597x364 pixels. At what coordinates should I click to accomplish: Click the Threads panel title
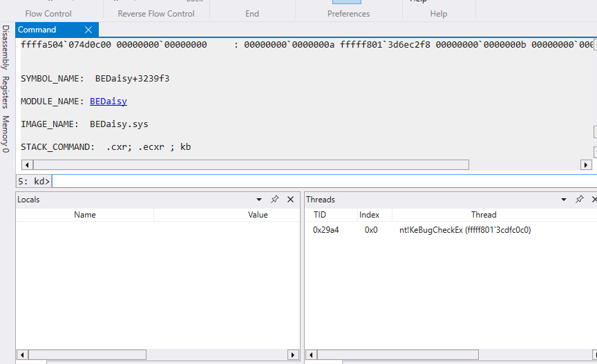321,200
